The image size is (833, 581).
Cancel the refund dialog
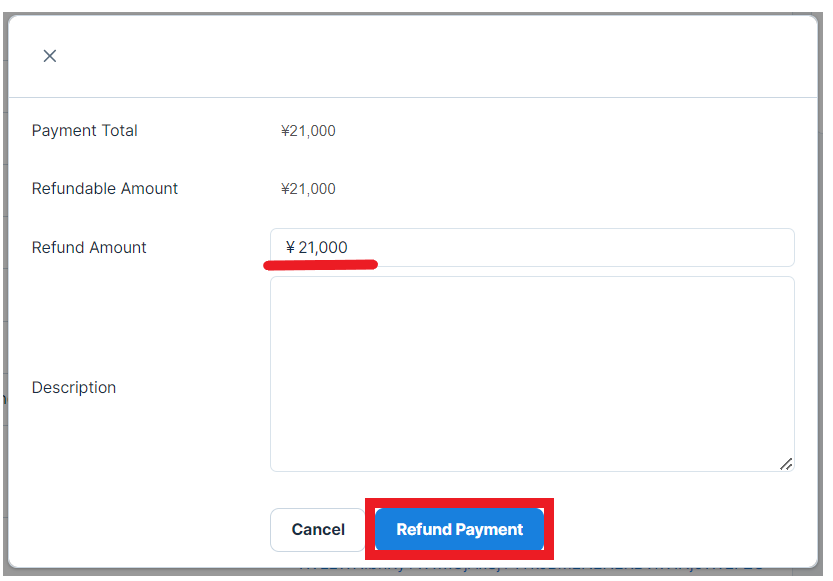[x=318, y=530]
